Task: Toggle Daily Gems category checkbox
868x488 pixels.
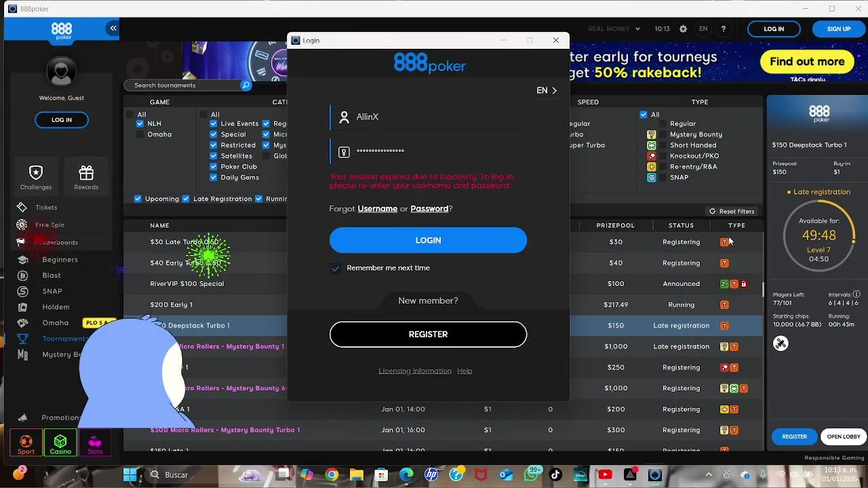Action: point(214,178)
